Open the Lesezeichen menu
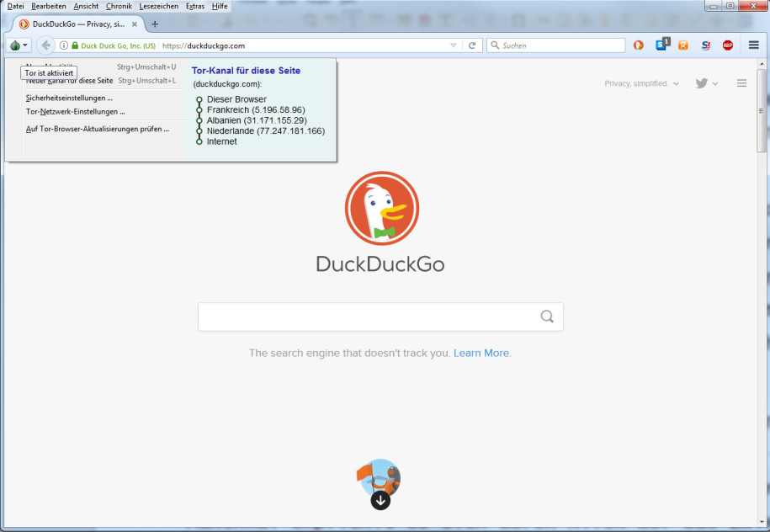The width and height of the screenshot is (770, 532). (158, 7)
